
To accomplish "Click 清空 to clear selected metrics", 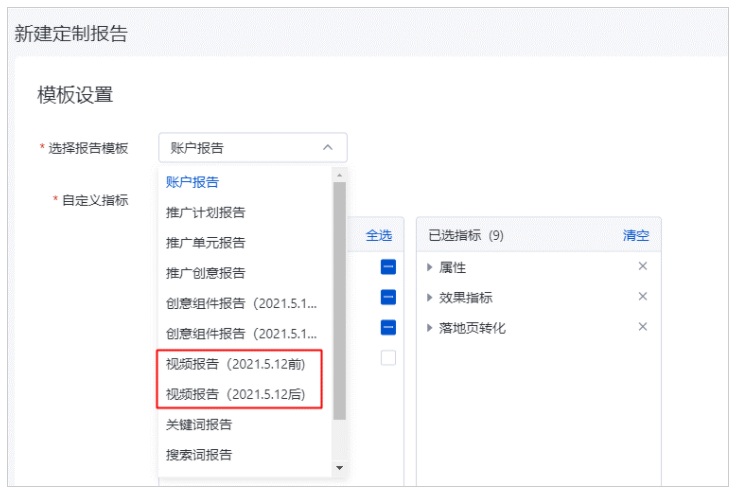I will pos(636,235).
